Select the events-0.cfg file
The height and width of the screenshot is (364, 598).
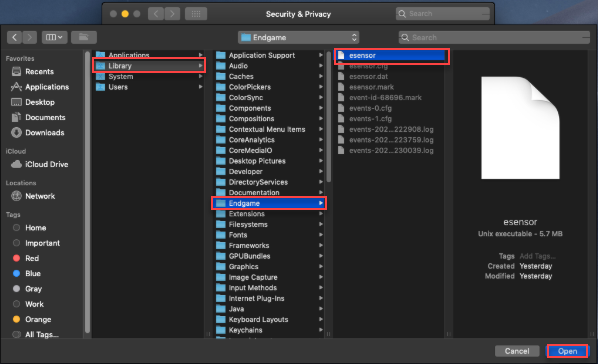point(391,108)
